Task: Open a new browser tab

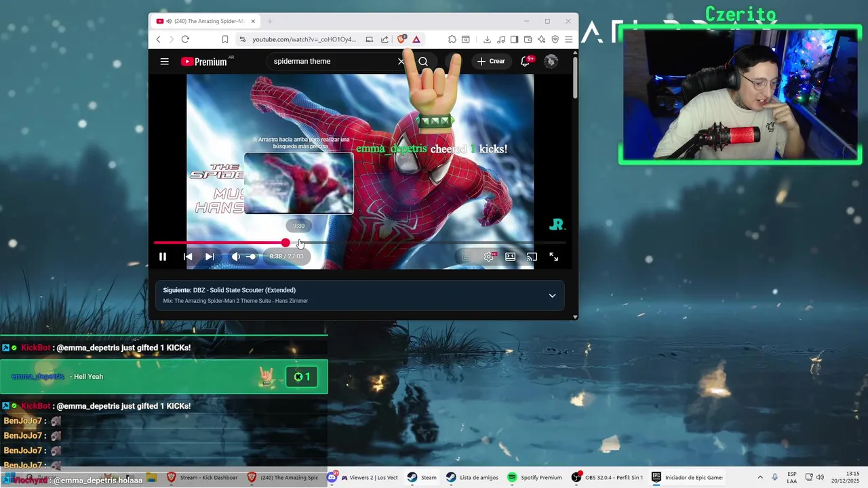Action: pos(269,21)
